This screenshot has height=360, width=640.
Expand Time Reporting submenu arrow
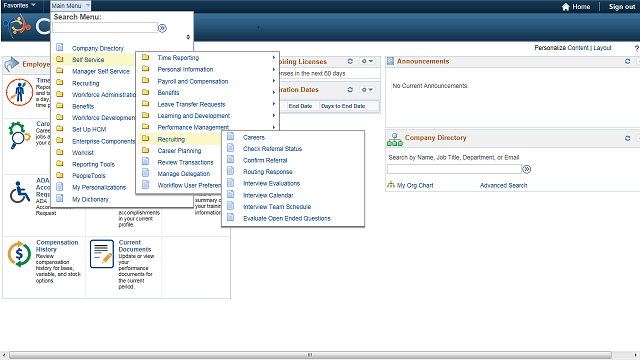click(x=273, y=58)
